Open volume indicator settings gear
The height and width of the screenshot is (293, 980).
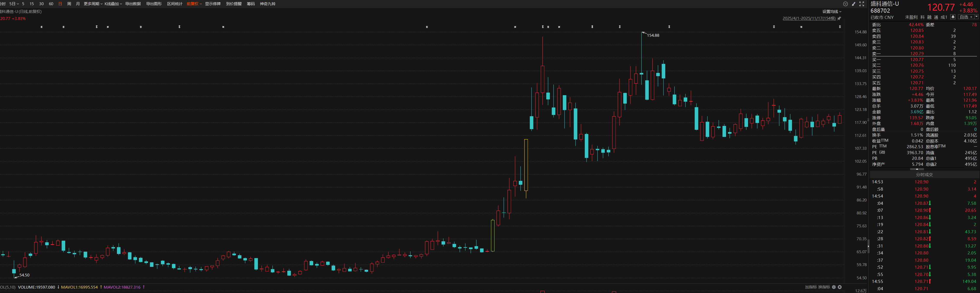tap(834, 287)
